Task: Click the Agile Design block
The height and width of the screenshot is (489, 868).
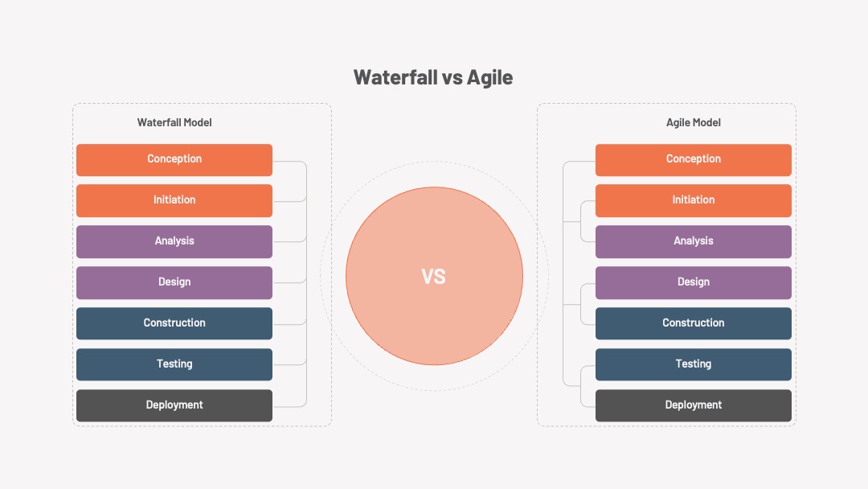Action: (x=693, y=282)
